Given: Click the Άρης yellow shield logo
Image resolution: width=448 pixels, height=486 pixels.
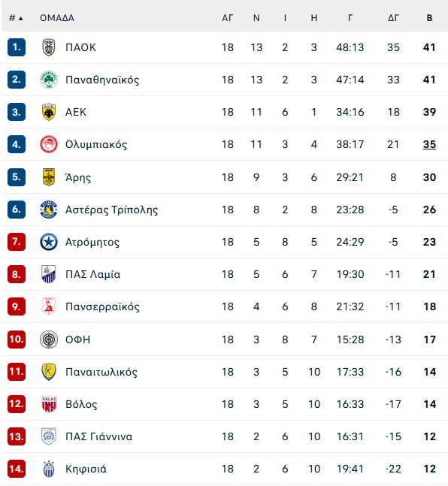Looking at the screenshot, I should coord(49,177).
